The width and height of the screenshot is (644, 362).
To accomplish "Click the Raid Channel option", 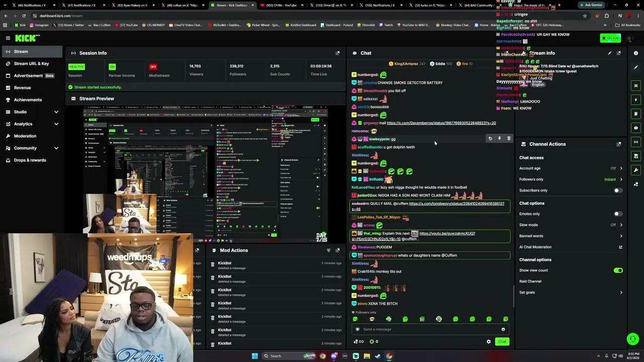I will 530,282.
